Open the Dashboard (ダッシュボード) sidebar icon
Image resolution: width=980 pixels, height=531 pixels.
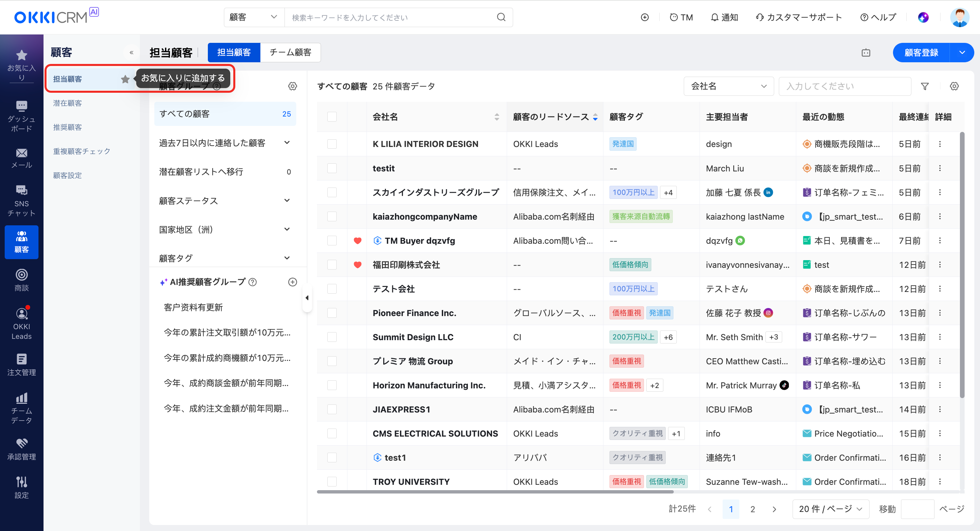coord(21,116)
